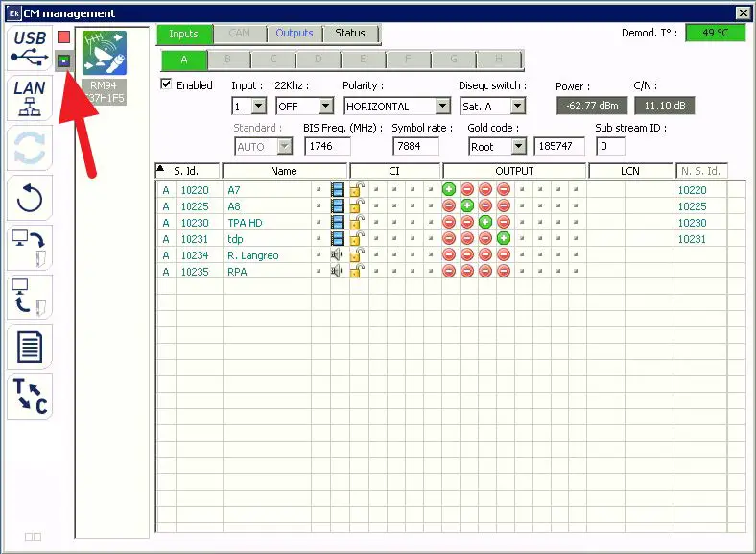
Task: Click the PC-to-device transfer icon
Action: click(30, 248)
